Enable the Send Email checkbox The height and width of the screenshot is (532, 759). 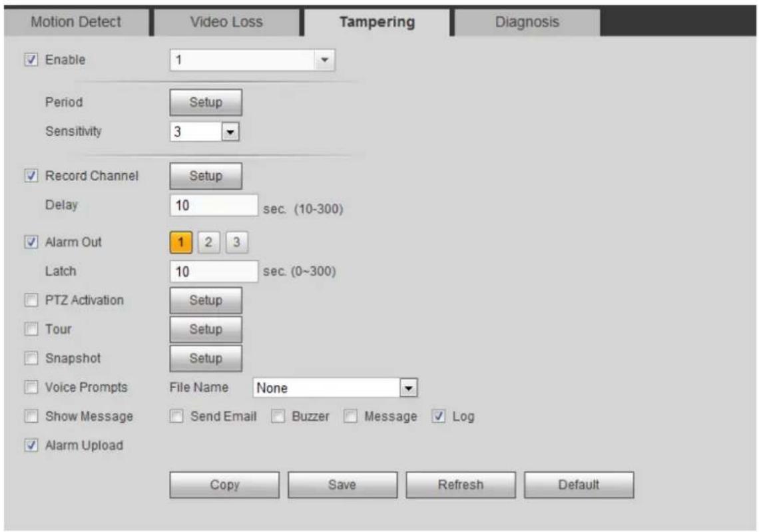(176, 416)
